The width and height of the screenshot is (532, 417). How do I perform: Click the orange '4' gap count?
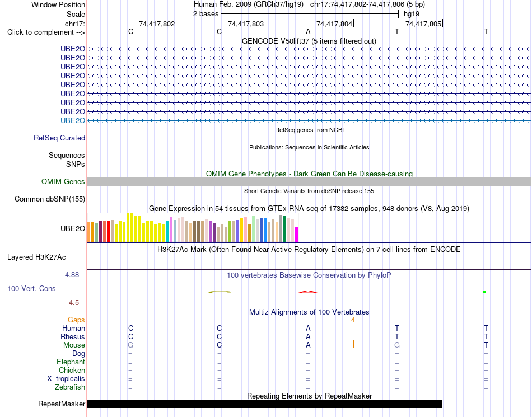(x=353, y=320)
